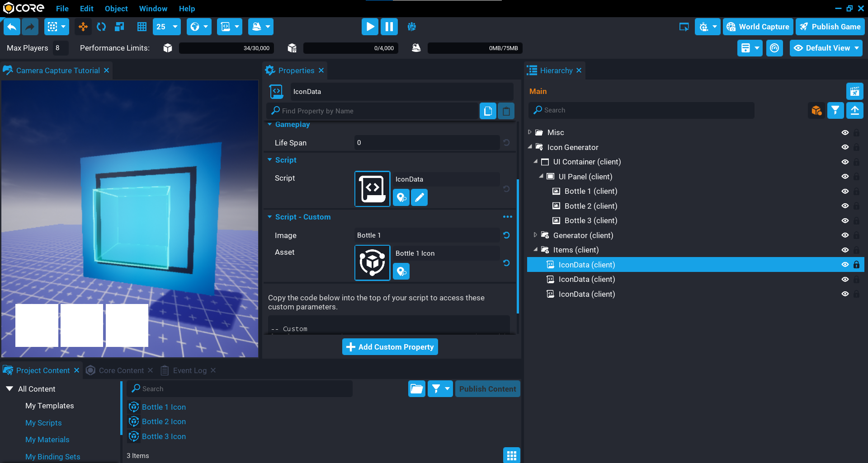Screen dimensions: 868x463
Task: Reset the Image property to default
Action: [506, 235]
